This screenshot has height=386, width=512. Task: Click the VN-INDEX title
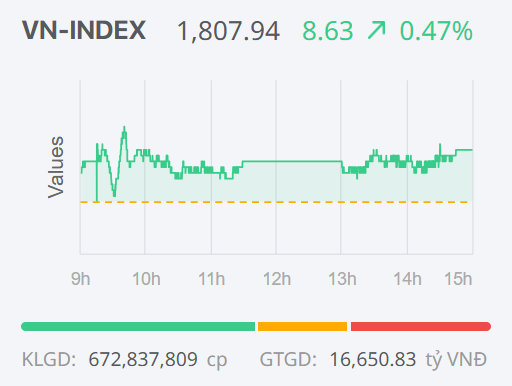pos(84,30)
